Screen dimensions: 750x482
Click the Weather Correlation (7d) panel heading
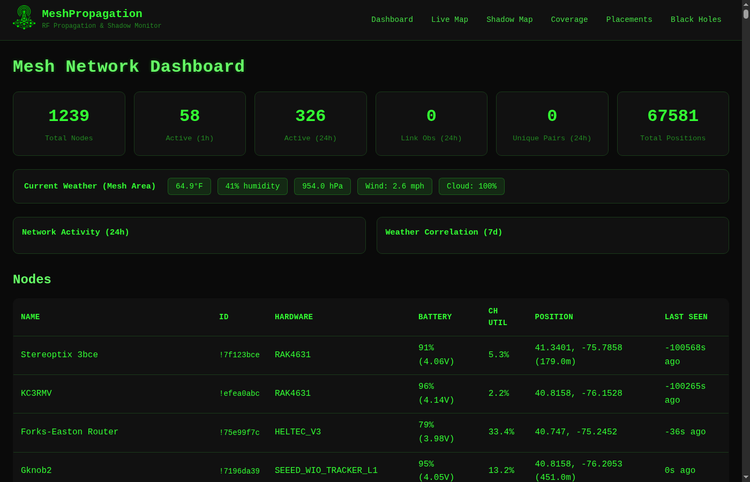443,232
